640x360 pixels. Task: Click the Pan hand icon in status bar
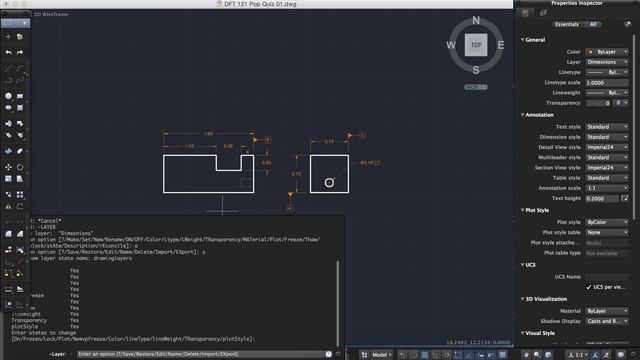(526, 355)
